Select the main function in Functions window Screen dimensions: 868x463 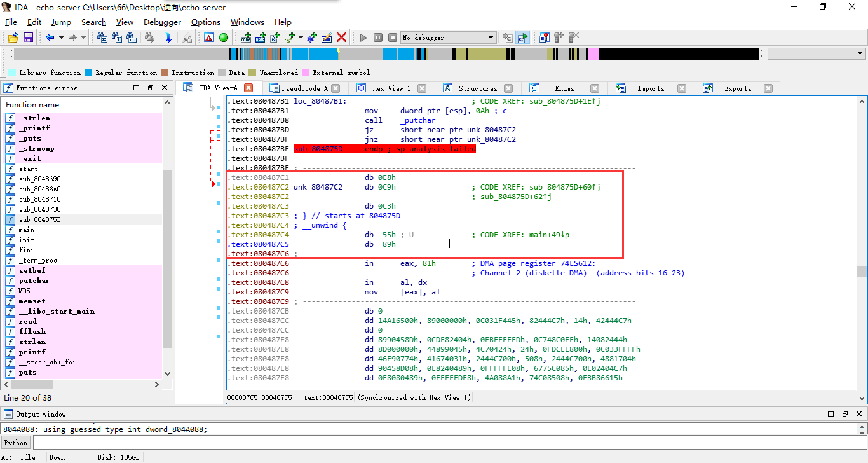[31, 230]
